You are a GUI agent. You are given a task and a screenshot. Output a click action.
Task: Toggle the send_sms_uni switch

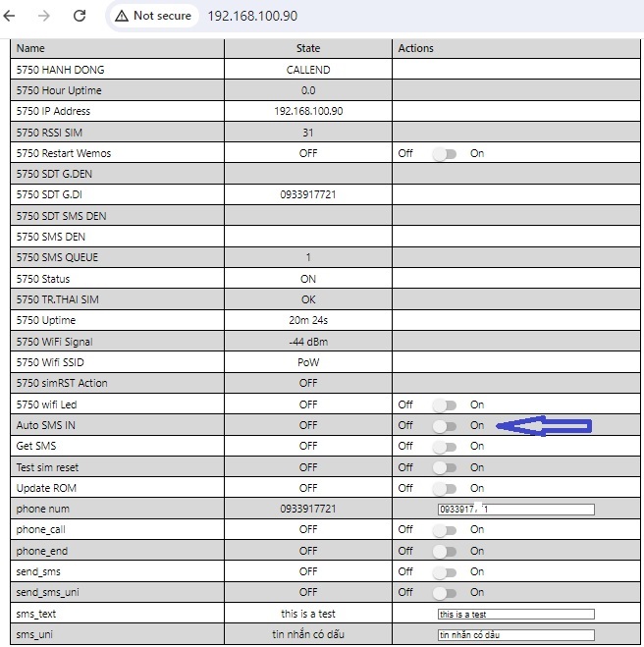444,592
